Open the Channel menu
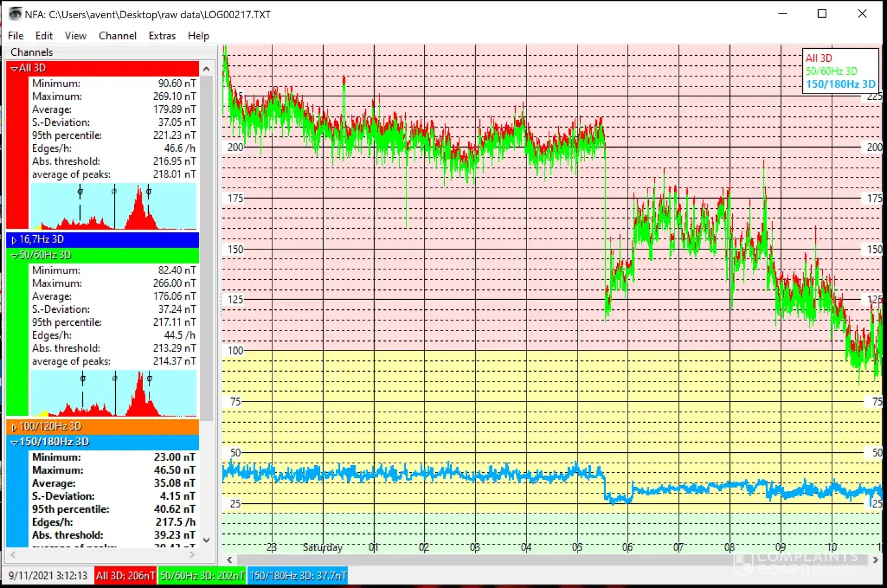887x588 pixels. click(117, 36)
